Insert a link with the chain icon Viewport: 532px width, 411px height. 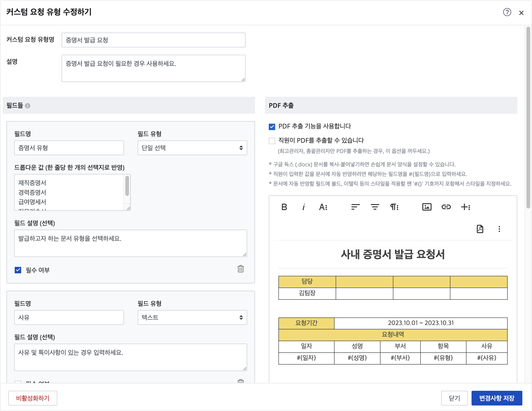446,207
